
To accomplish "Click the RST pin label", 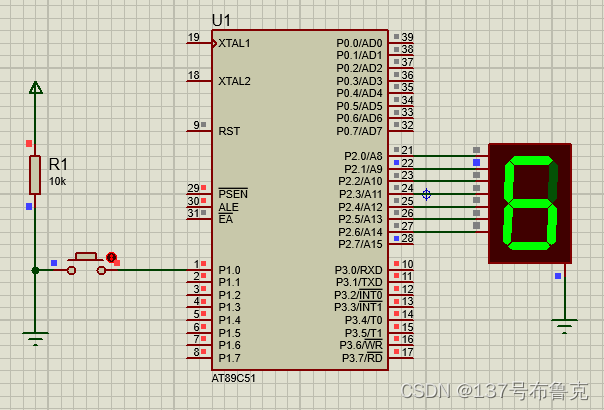I will tap(229, 131).
